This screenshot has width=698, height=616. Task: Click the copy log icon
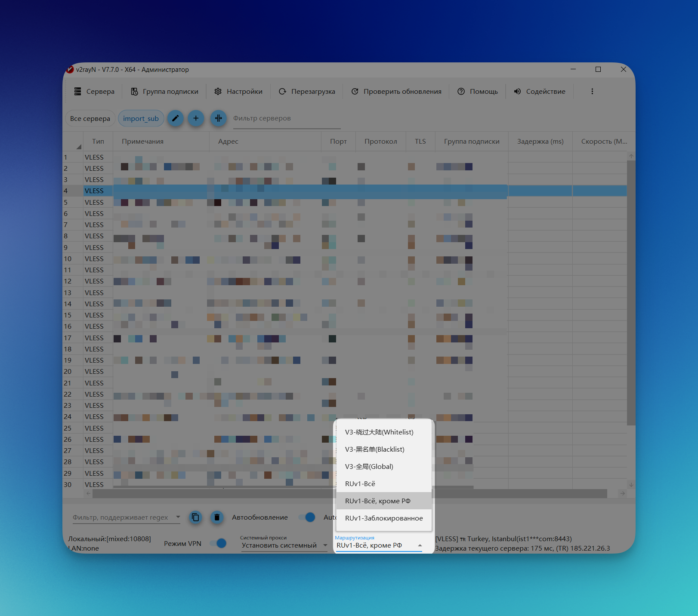point(195,517)
